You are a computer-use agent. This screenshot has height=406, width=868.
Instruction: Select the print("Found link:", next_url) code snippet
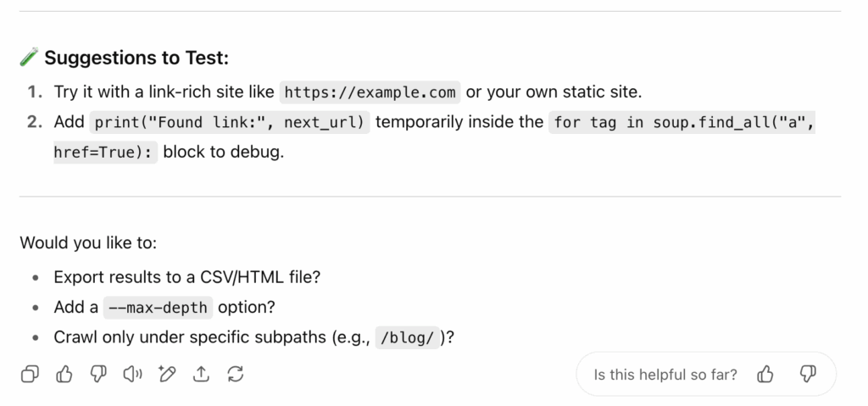[230, 122]
